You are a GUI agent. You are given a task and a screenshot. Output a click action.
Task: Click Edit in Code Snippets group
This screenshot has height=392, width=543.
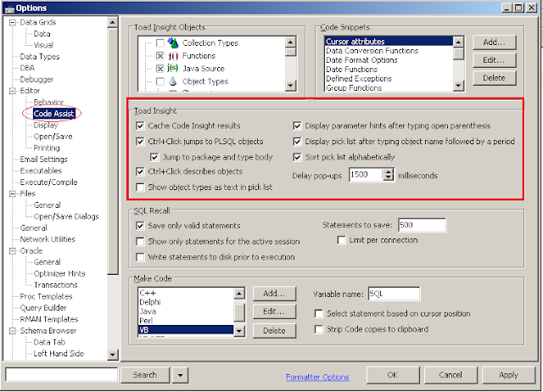pos(494,60)
